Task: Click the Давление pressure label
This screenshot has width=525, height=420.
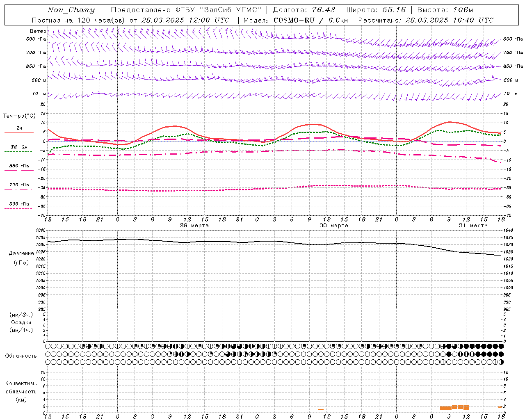Action: 21,253
